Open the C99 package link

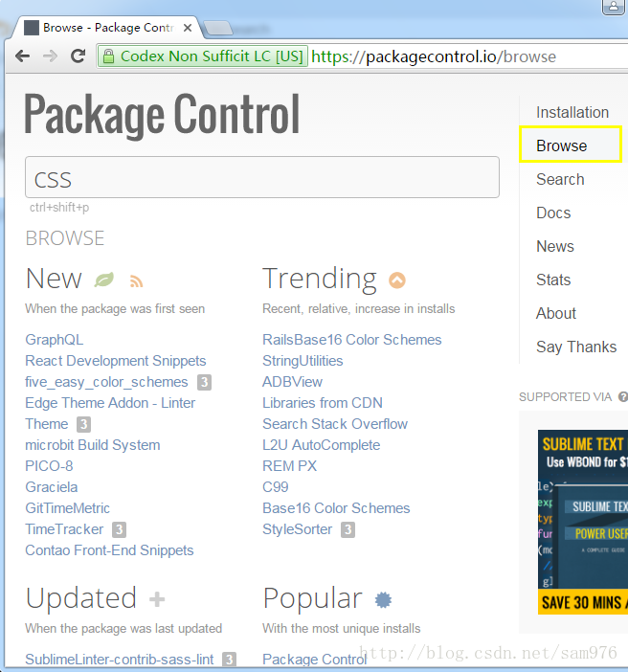coord(275,487)
